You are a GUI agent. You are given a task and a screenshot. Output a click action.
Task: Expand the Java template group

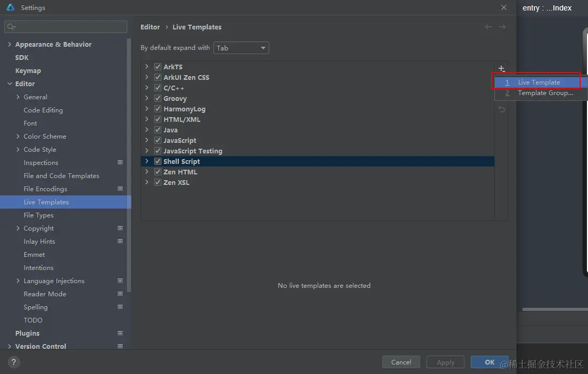click(147, 130)
